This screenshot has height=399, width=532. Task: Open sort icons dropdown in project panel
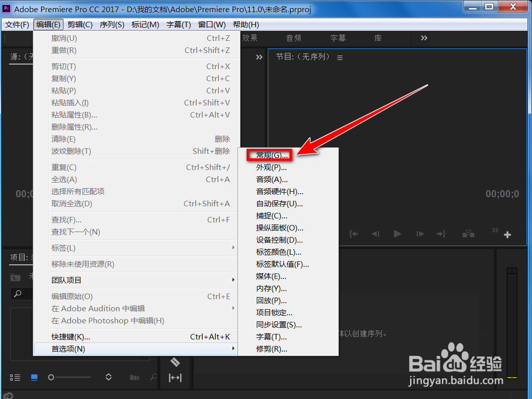(108, 377)
